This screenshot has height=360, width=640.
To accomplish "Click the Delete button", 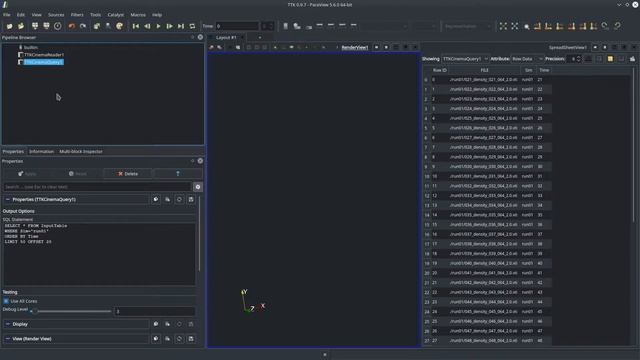I will point(128,174).
